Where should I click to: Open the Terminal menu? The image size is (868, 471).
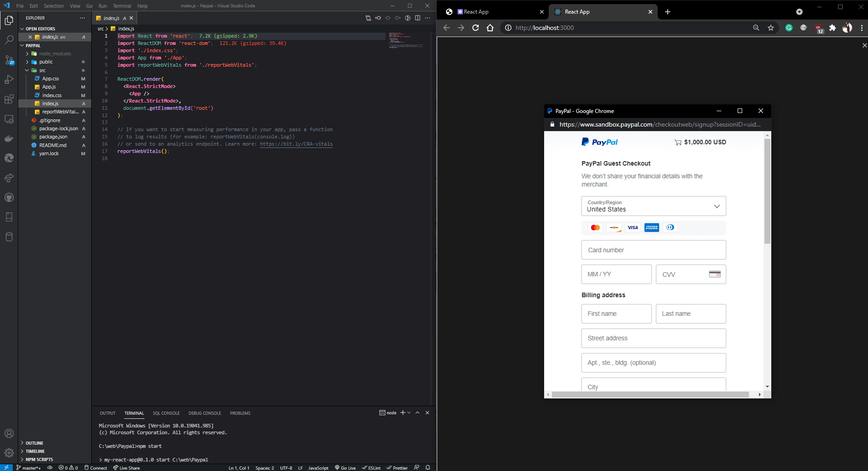pos(122,6)
